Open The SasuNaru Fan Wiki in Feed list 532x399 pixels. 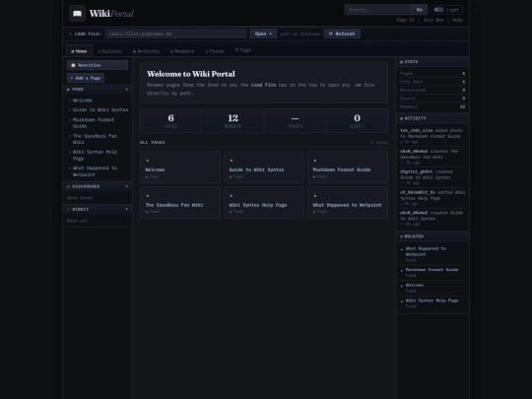click(x=95, y=139)
